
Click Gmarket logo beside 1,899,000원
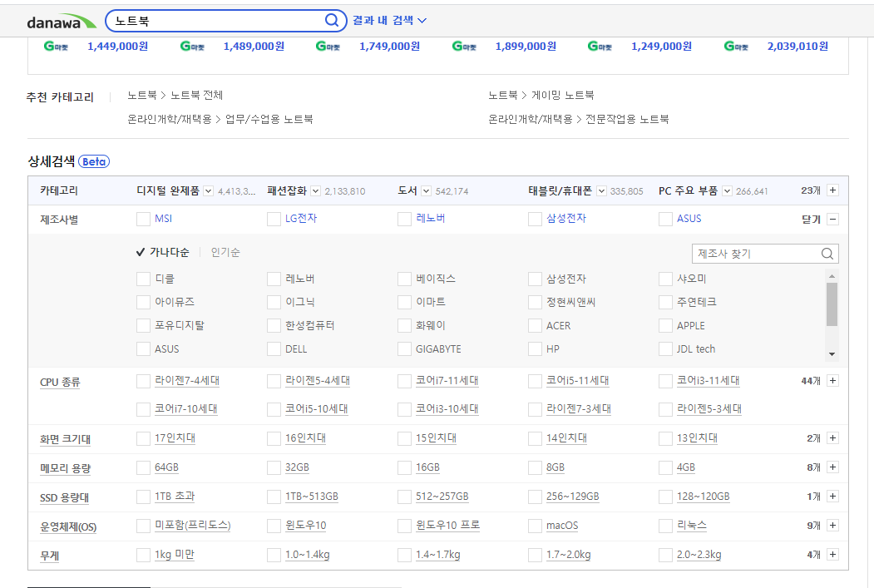tap(464, 47)
